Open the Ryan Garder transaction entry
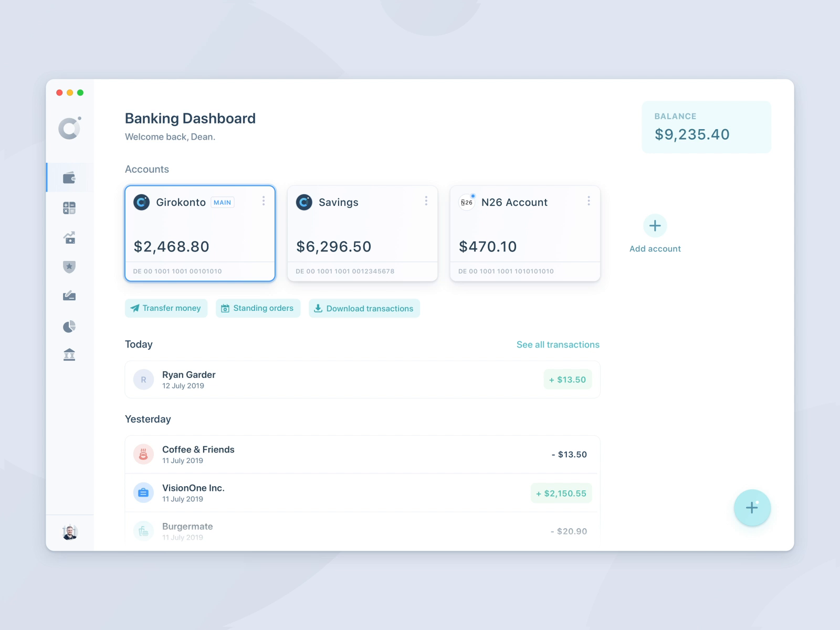This screenshot has height=630, width=840. 362,379
